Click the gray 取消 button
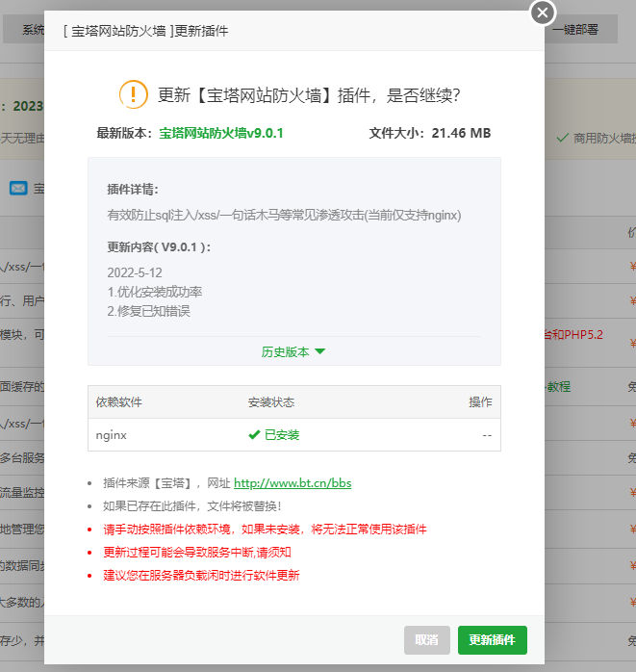 426,640
